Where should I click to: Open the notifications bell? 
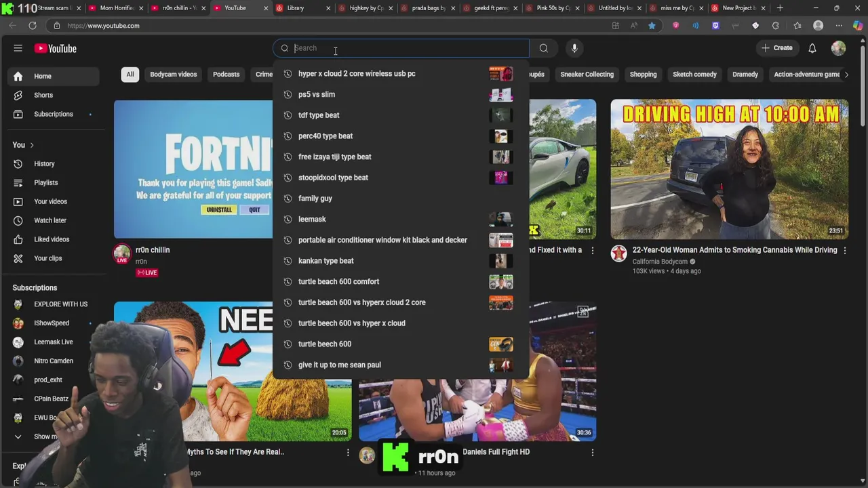[812, 48]
